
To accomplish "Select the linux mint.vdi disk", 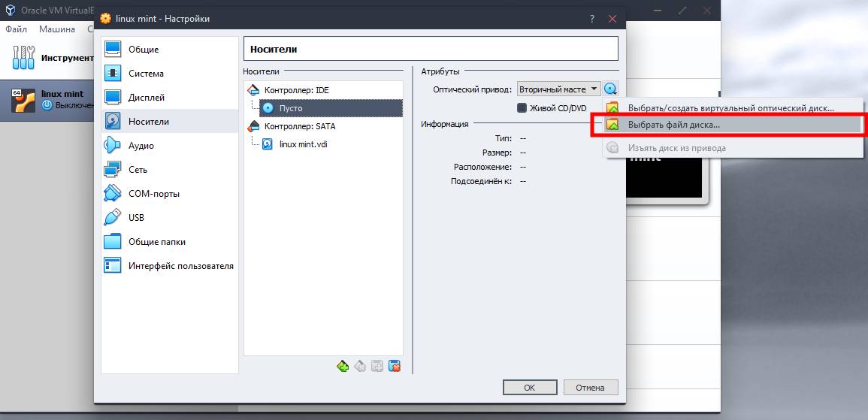I will click(303, 144).
